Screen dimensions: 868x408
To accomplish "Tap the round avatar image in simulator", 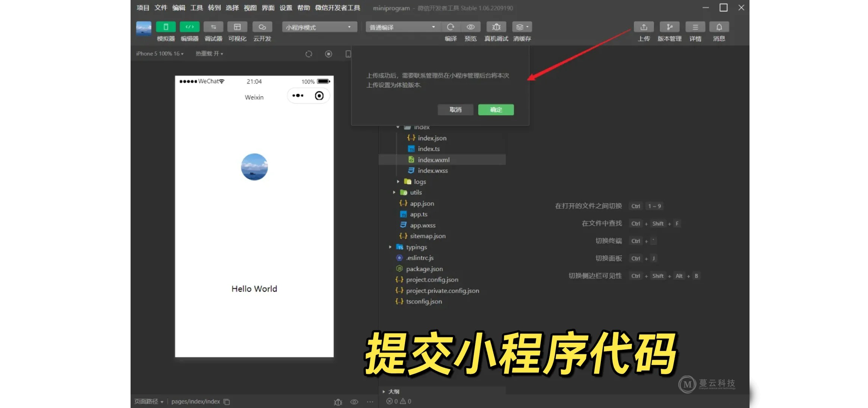I will [x=254, y=167].
